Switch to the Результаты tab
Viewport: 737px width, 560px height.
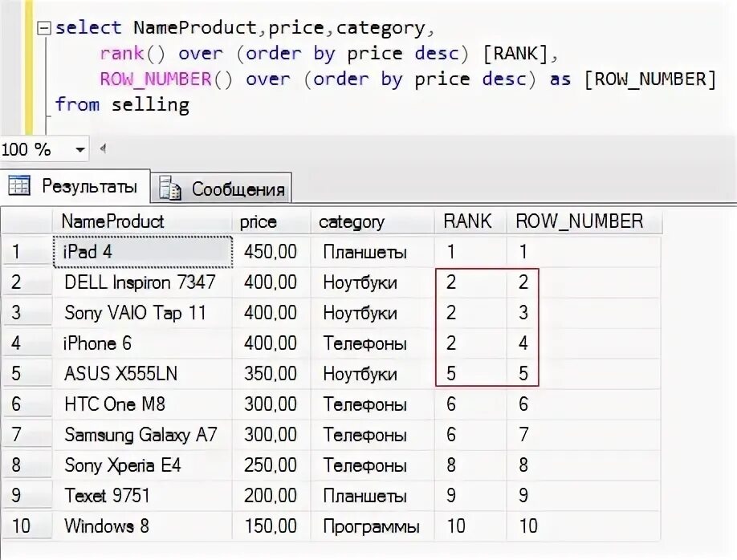click(x=75, y=186)
